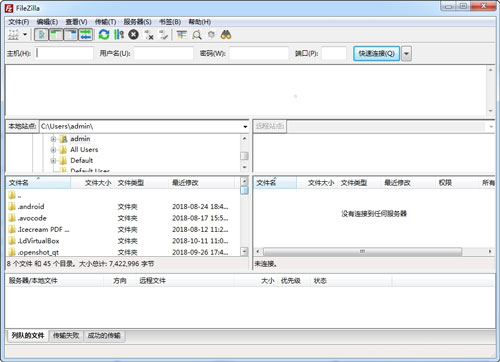Open the binoculars file search icon

click(226, 35)
